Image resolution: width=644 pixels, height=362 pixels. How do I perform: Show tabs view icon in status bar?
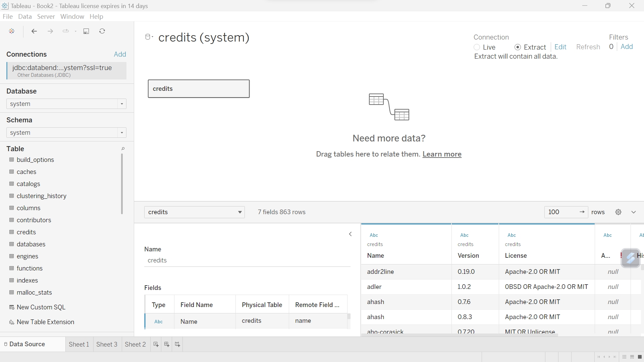(x=640, y=357)
